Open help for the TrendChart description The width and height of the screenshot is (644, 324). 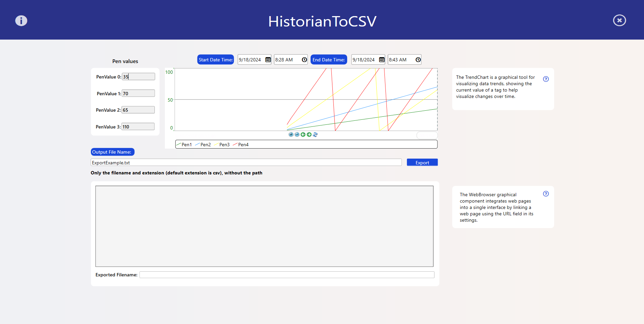pos(546,79)
